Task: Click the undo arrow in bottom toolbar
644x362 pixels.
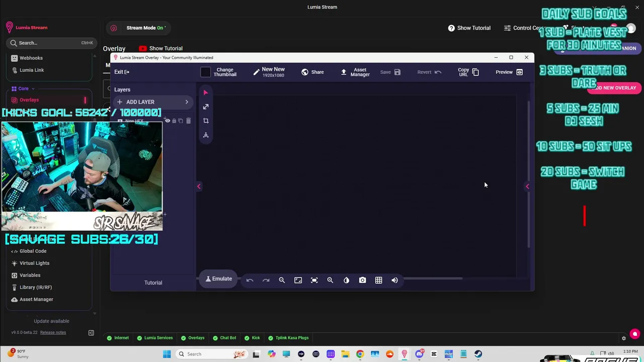Action: [x=250, y=280]
